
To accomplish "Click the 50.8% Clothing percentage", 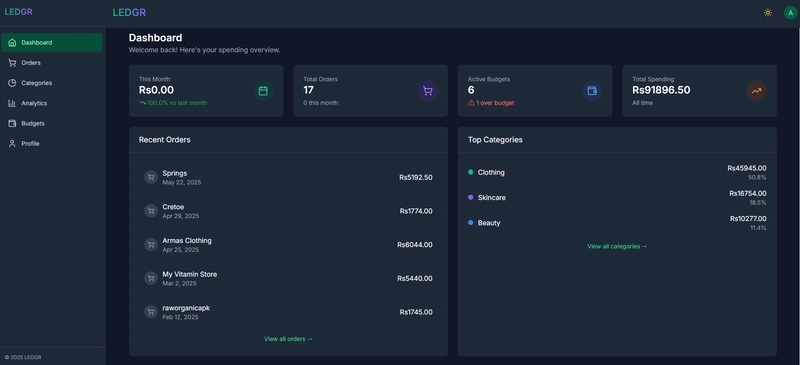I will click(x=757, y=177).
